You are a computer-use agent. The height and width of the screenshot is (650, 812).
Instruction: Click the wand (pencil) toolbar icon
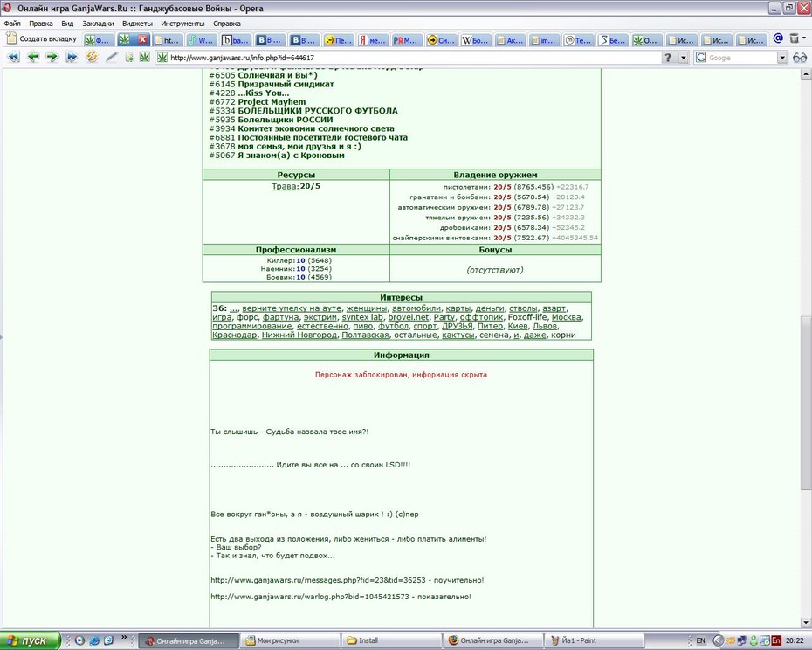[x=112, y=58]
